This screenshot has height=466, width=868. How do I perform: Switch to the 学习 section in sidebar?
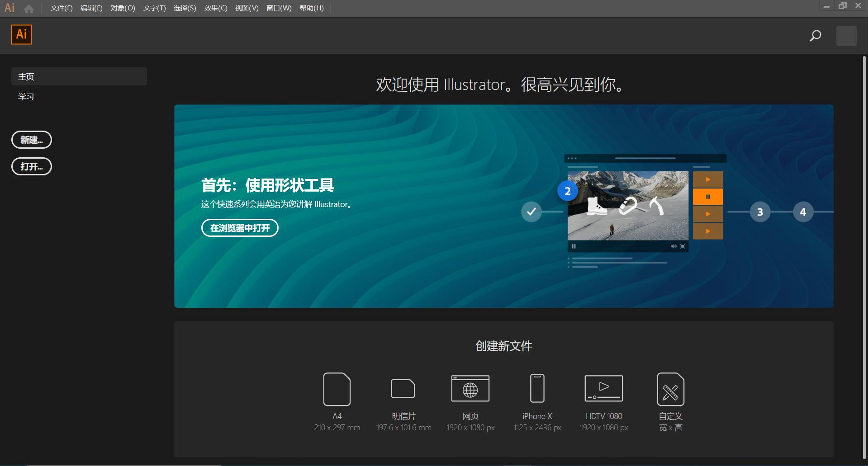click(x=26, y=96)
